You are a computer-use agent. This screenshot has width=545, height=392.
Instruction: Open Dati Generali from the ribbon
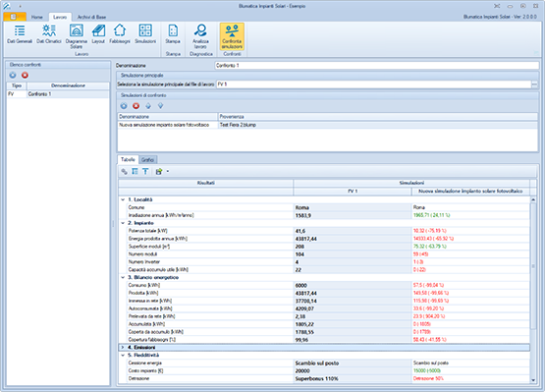click(x=20, y=34)
